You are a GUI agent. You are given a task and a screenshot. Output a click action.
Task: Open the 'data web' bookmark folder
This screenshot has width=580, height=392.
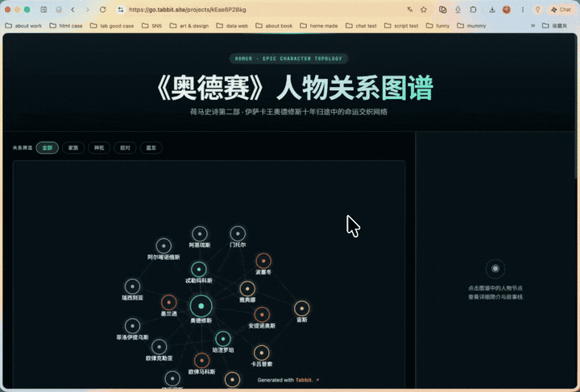pyautogui.click(x=232, y=26)
